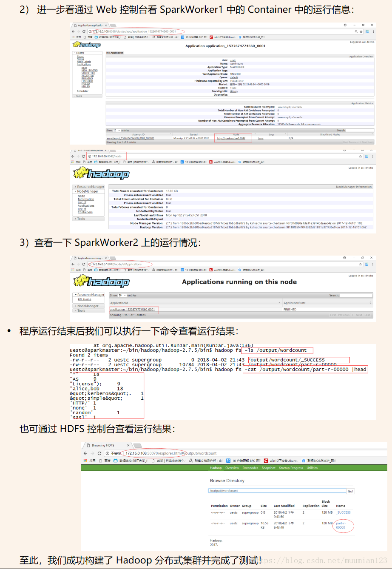Expand the Tools section in YARN cluster sidebar
Screen dimensions: 392x569
click(x=88, y=96)
